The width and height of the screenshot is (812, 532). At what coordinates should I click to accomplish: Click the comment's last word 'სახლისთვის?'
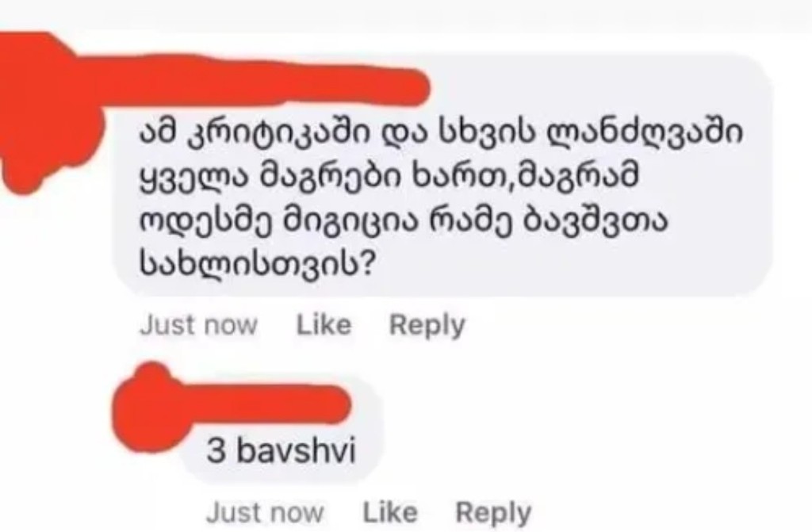[256, 264]
